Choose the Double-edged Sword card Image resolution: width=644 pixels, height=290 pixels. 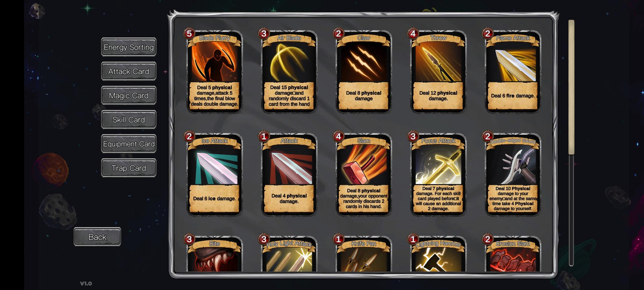pyautogui.click(x=513, y=174)
